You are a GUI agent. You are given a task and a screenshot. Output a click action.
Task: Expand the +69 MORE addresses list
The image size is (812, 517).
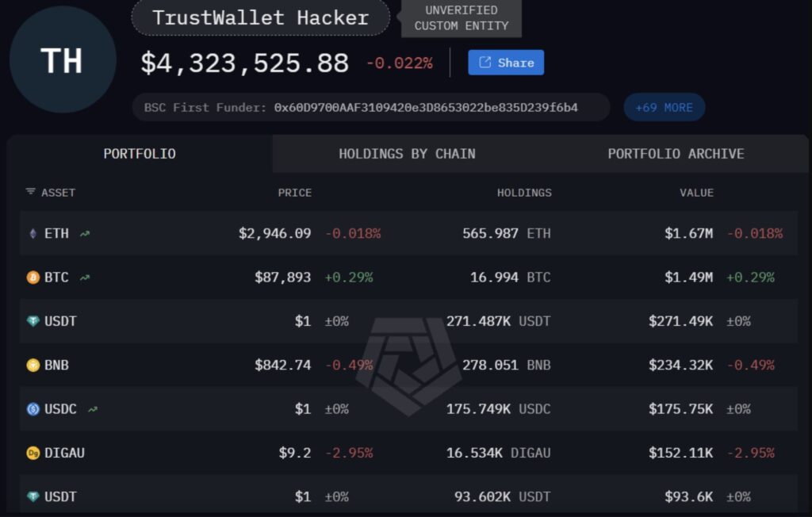tap(664, 107)
